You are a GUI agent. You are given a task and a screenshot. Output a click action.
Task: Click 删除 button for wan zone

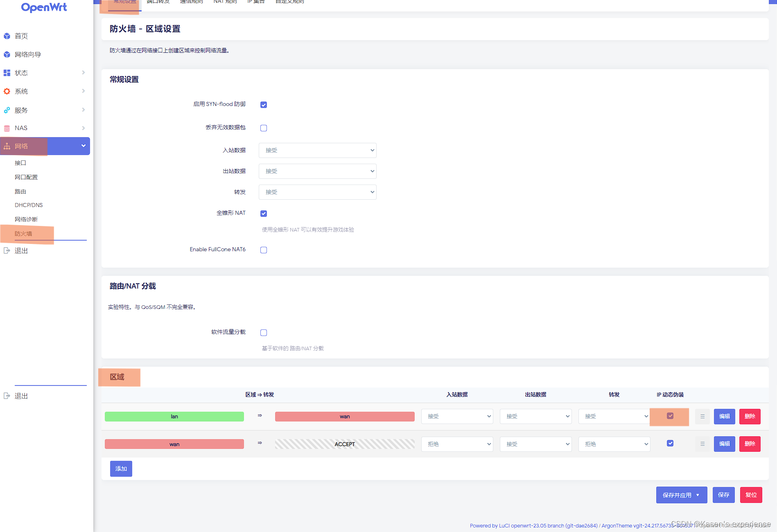(x=750, y=444)
